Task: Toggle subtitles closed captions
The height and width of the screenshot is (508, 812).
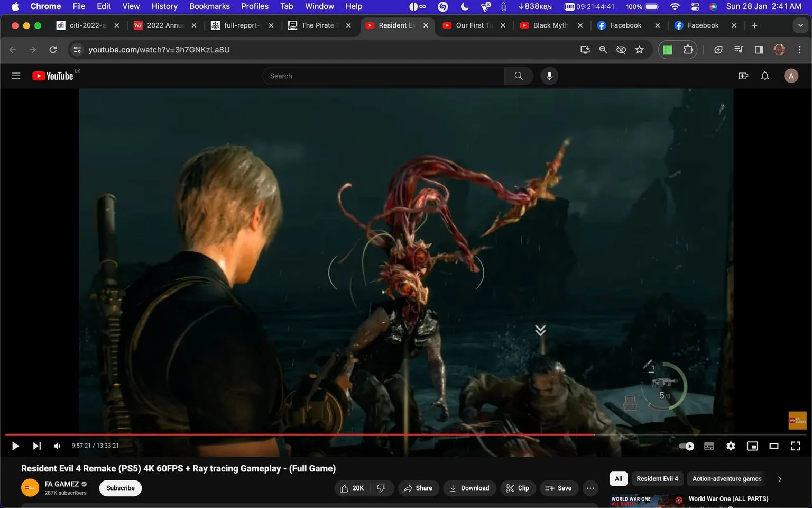Action: tap(709, 446)
